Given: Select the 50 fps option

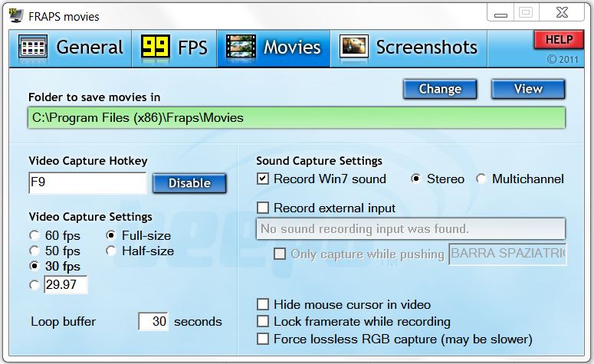Looking at the screenshot, I should pyautogui.click(x=34, y=251).
